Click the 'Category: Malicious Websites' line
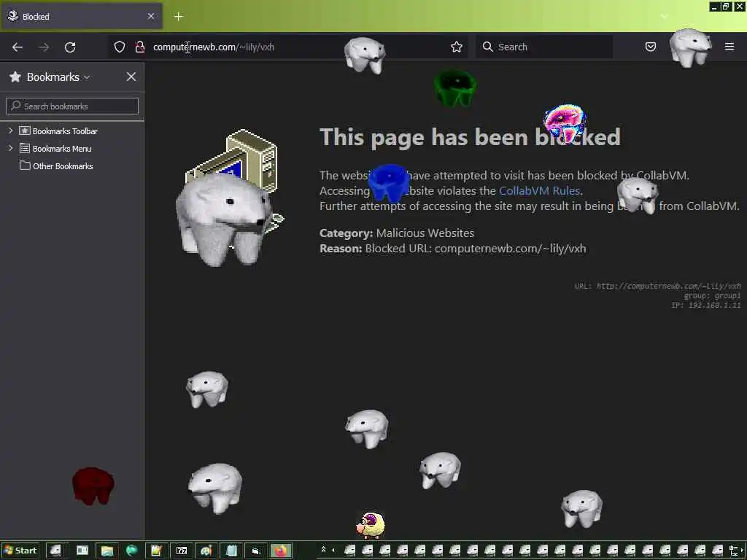 [x=396, y=233]
